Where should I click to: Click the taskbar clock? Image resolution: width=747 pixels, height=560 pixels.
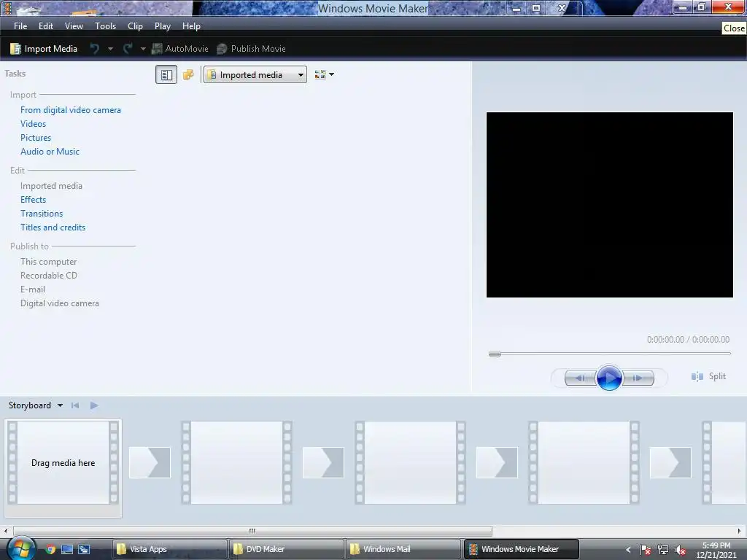point(716,550)
